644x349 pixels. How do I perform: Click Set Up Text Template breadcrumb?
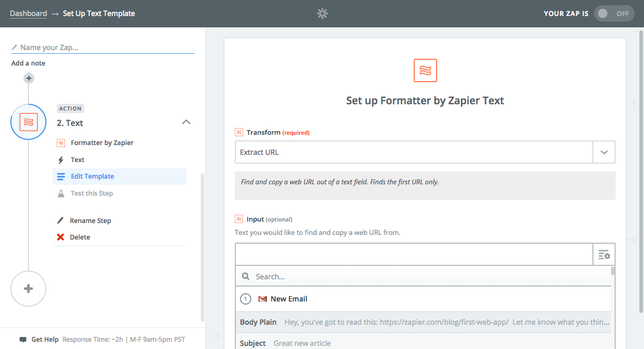click(x=99, y=13)
